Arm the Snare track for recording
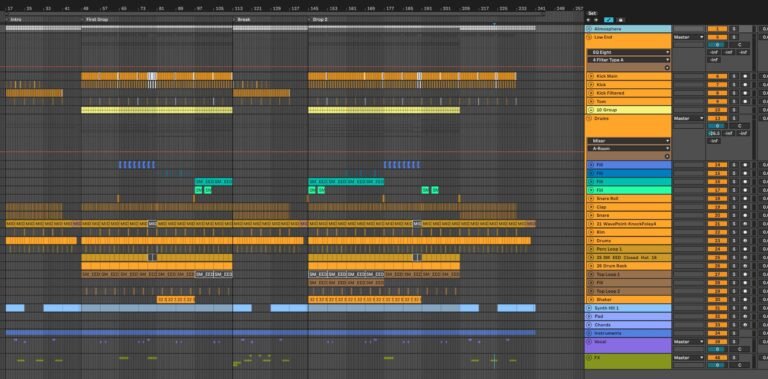Screen dimensions: 768x379 (x=745, y=215)
